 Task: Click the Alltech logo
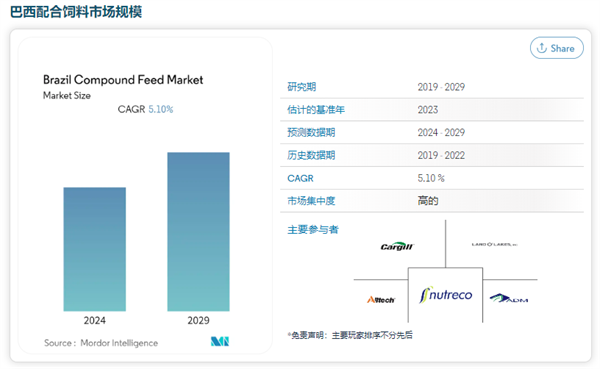[x=381, y=300]
